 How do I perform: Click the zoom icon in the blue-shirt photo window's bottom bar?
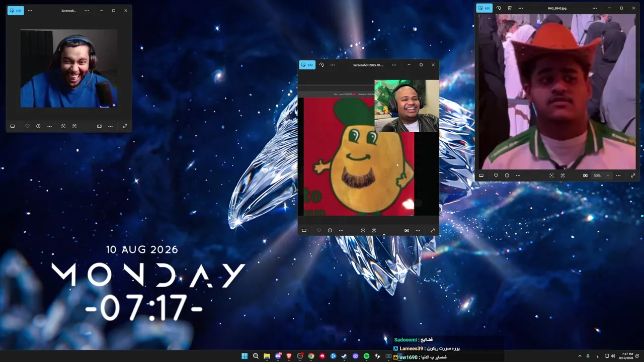click(99, 126)
